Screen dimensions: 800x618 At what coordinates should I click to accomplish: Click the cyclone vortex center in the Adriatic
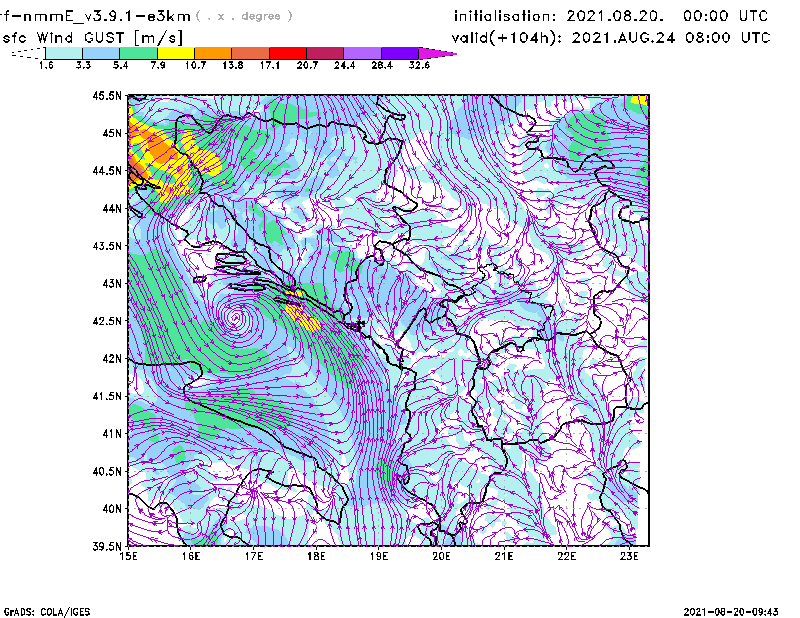(x=236, y=317)
